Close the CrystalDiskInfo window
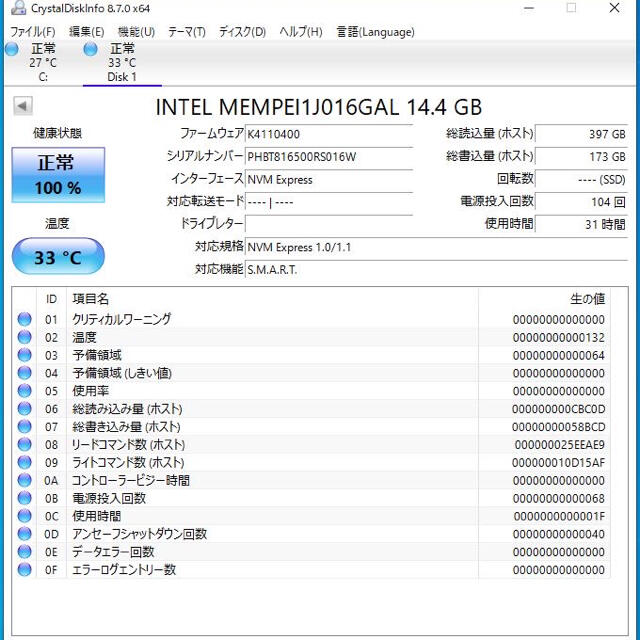Image resolution: width=640 pixels, height=640 pixels. [x=614, y=8]
